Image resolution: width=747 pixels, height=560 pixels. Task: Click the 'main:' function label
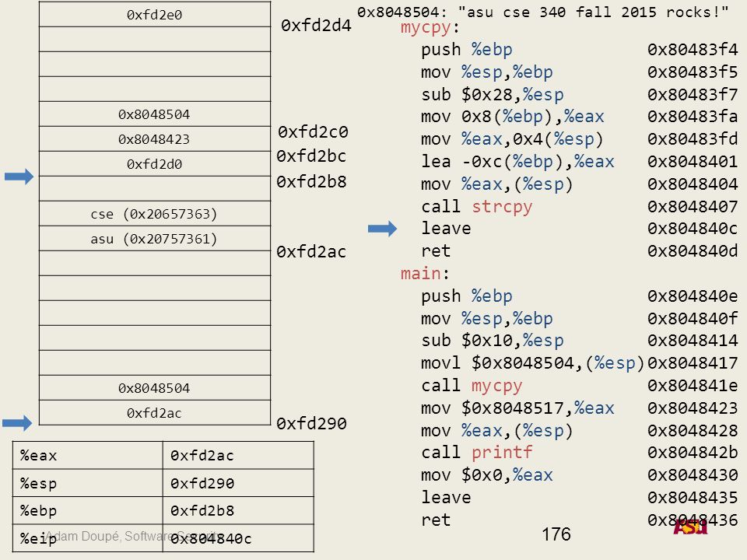point(425,273)
